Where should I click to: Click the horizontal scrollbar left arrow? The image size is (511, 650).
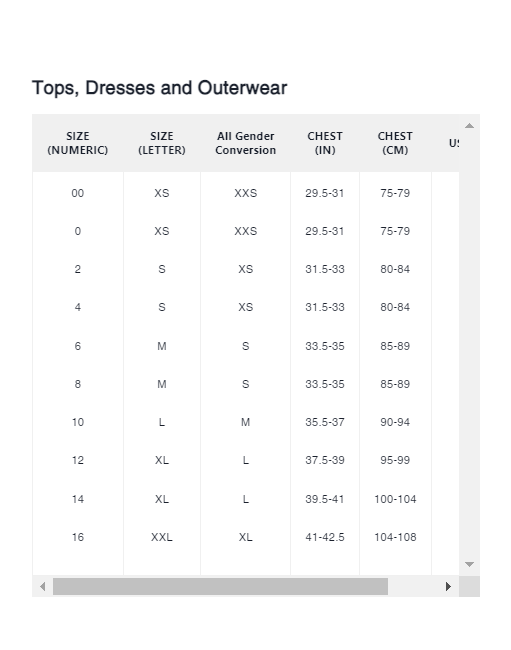point(42,586)
